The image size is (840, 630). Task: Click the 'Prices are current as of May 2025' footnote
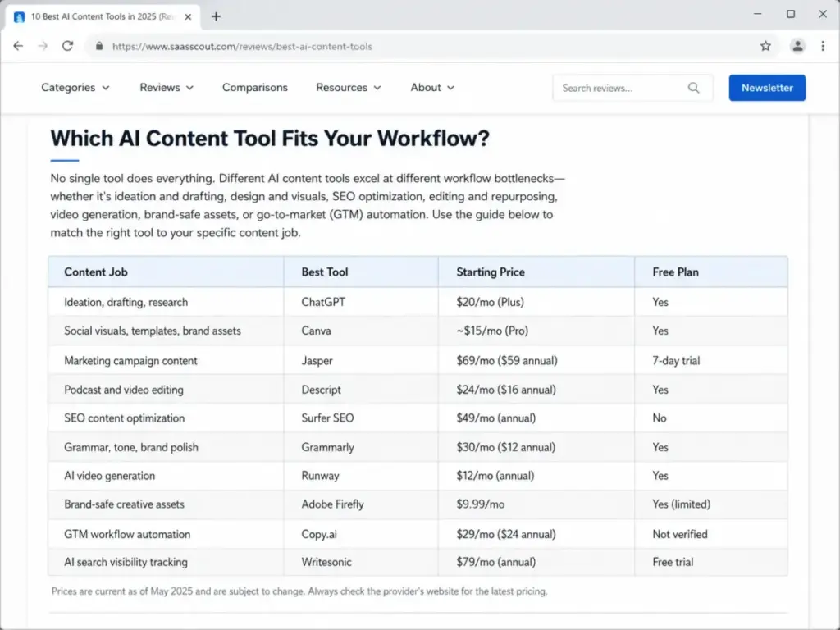(x=299, y=591)
